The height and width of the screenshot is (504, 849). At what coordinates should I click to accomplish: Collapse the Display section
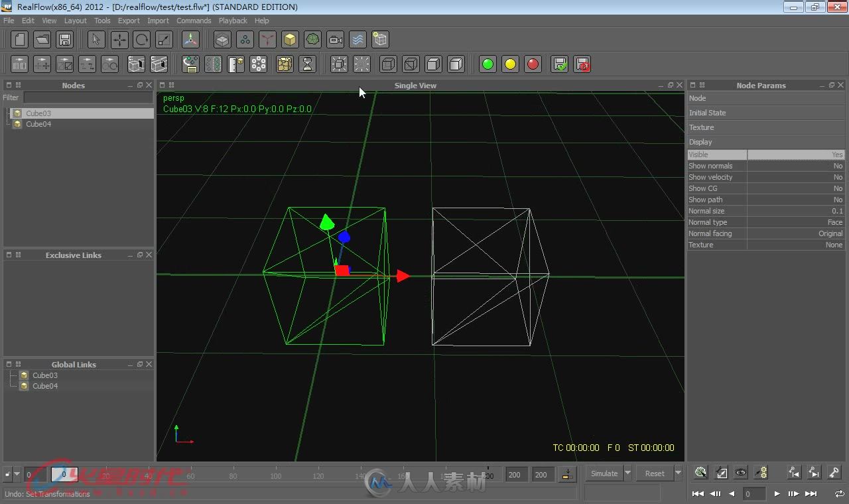(766, 142)
